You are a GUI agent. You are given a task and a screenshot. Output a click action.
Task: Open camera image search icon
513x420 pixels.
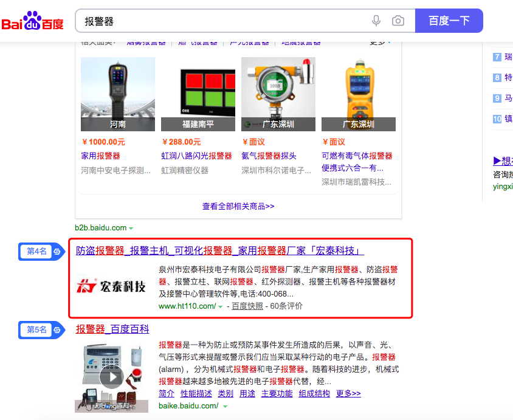(x=398, y=21)
